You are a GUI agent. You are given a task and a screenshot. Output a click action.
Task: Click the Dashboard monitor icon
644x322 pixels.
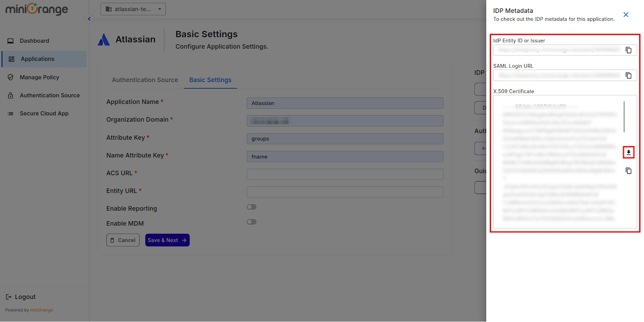tap(10, 41)
